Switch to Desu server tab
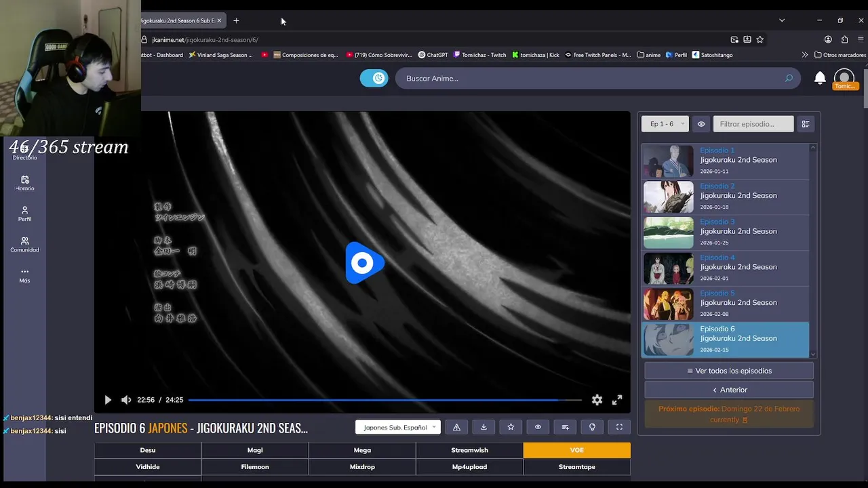 coord(148,450)
